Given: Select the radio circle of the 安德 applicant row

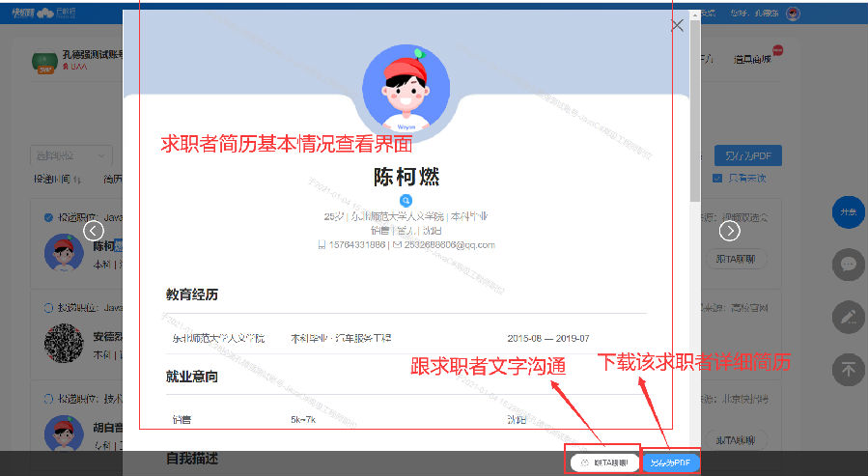Looking at the screenshot, I should pyautogui.click(x=48, y=308).
